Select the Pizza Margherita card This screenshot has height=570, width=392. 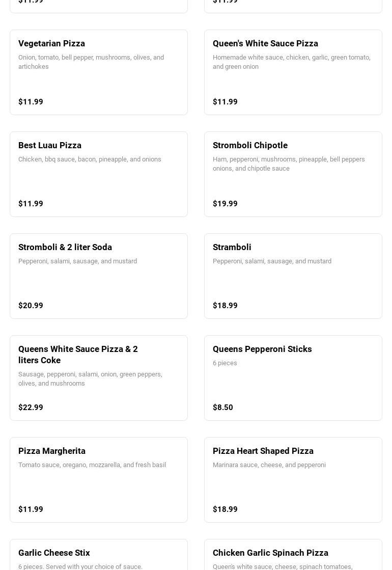pyautogui.click(x=99, y=480)
